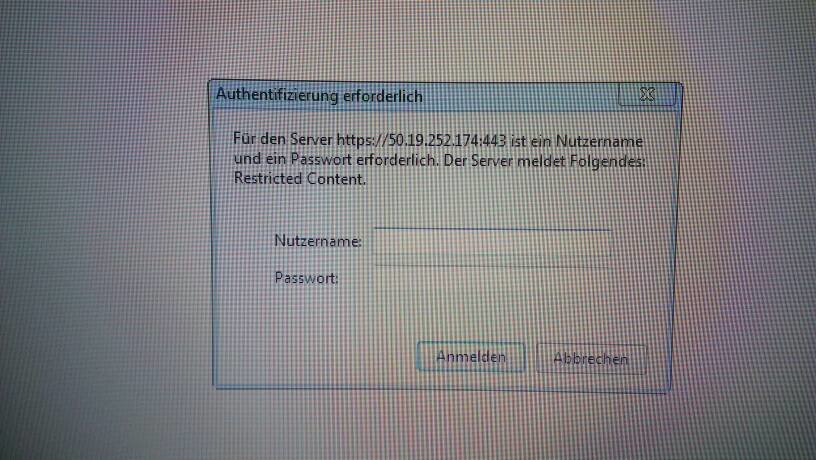Click the Nutzername label
The width and height of the screenshot is (816, 460).
[x=317, y=241]
